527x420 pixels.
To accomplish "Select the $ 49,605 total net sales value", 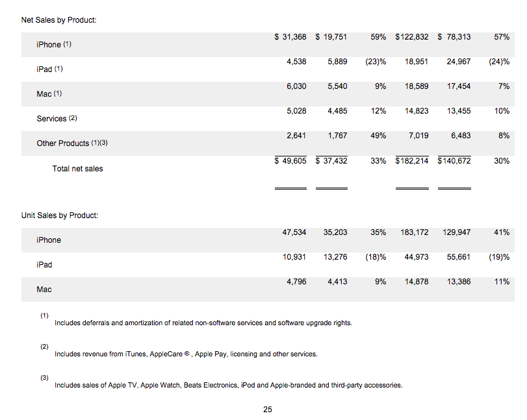I will [x=290, y=161].
